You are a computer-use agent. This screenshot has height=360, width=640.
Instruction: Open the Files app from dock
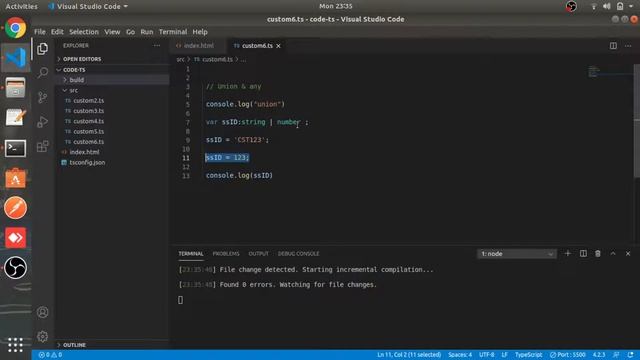[x=16, y=87]
